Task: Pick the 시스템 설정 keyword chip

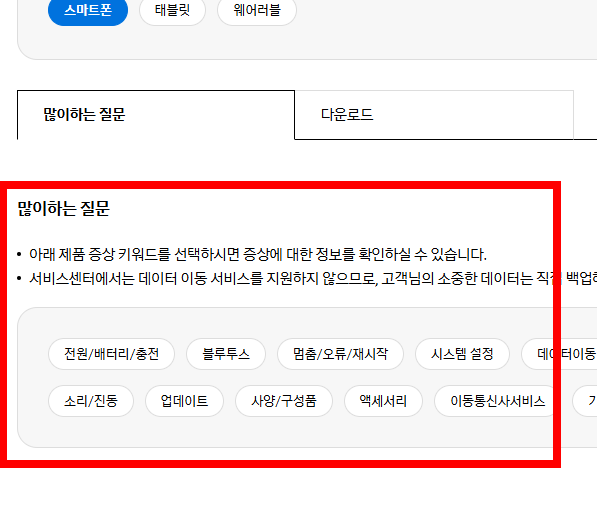Action: coord(462,354)
